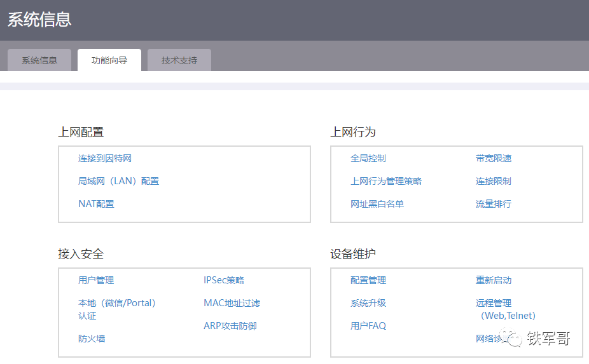The width and height of the screenshot is (589, 364).
Task: View 流量排行 page
Action: point(494,204)
